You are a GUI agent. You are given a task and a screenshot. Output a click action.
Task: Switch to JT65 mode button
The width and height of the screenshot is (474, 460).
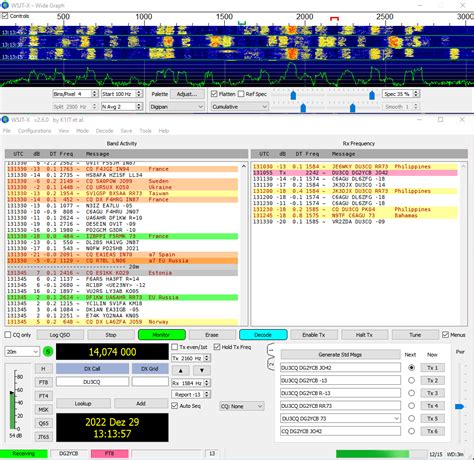(43, 437)
